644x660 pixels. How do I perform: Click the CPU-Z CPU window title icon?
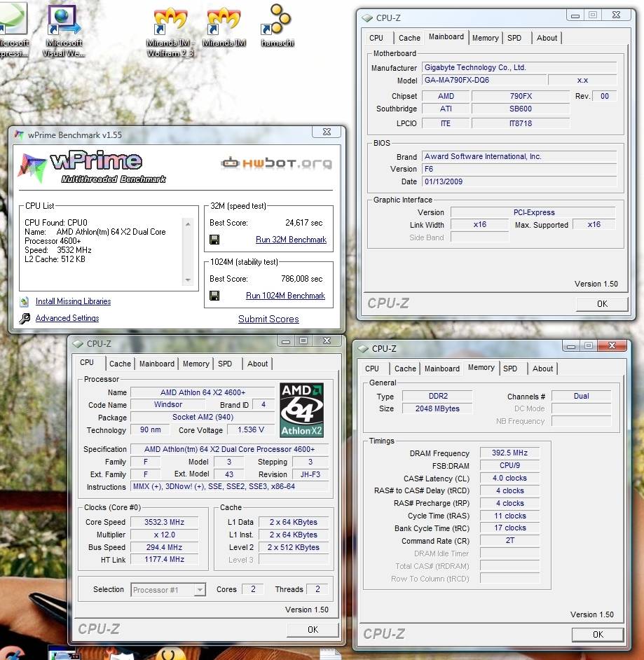click(78, 344)
